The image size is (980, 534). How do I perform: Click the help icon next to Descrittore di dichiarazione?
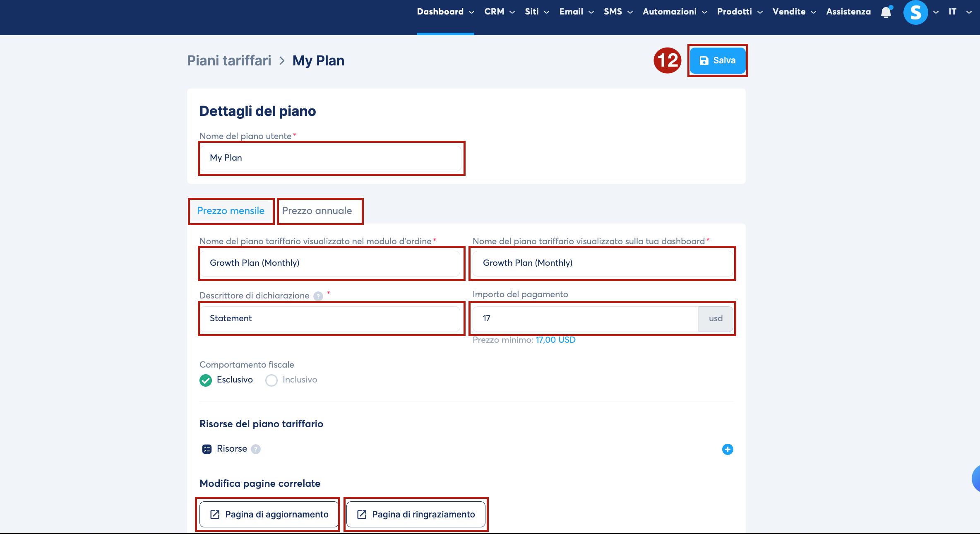(318, 296)
